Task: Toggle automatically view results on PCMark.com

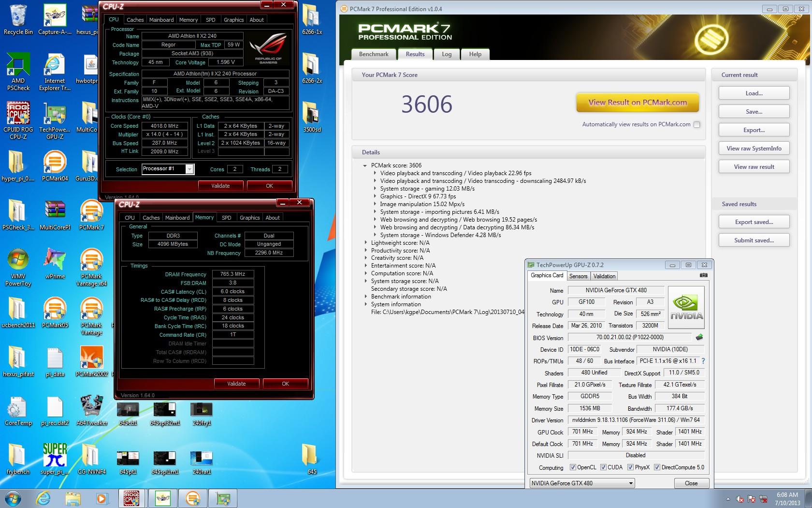Action: [696, 124]
